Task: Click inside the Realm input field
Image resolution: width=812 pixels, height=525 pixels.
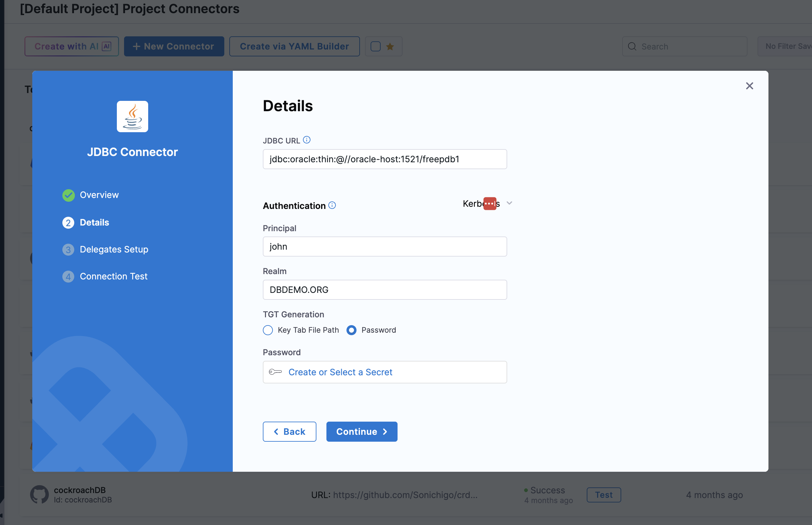Action: click(384, 289)
